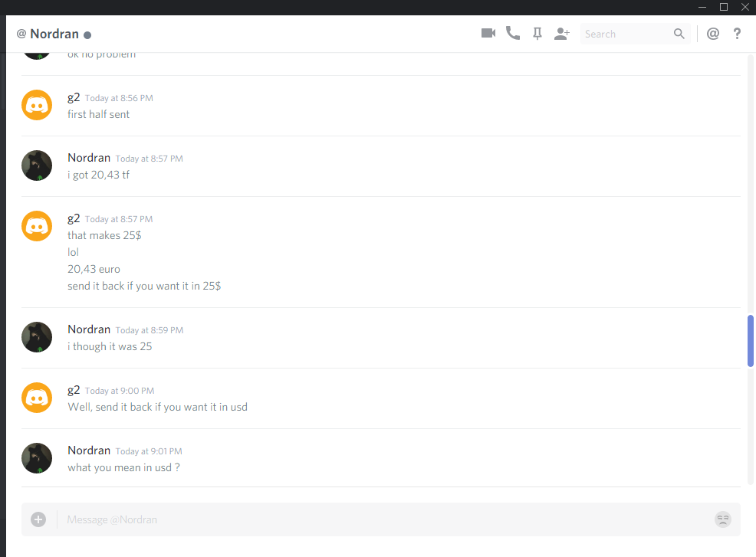Start a voice call with Nordran
Viewport: 756px width, 557px height.
click(x=512, y=33)
